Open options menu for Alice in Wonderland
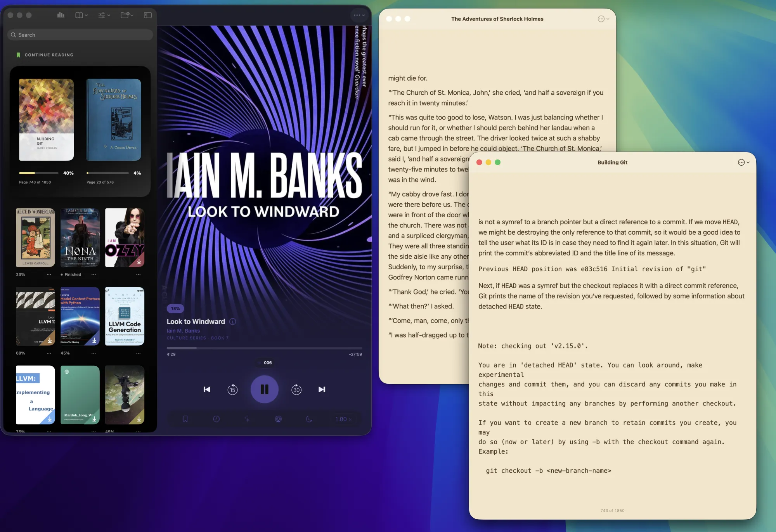The height and width of the screenshot is (532, 776). [49, 275]
